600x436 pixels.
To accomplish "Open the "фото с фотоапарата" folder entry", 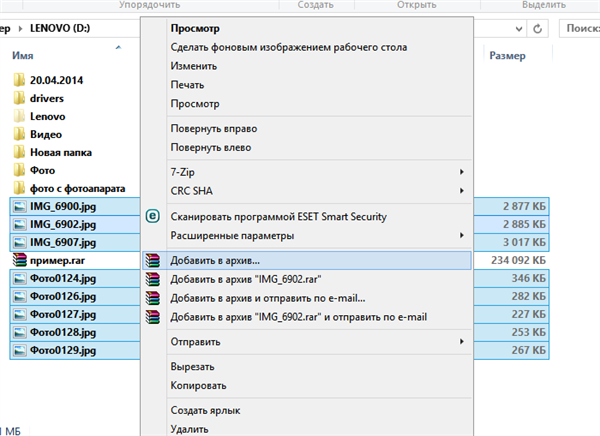I will click(x=69, y=188).
